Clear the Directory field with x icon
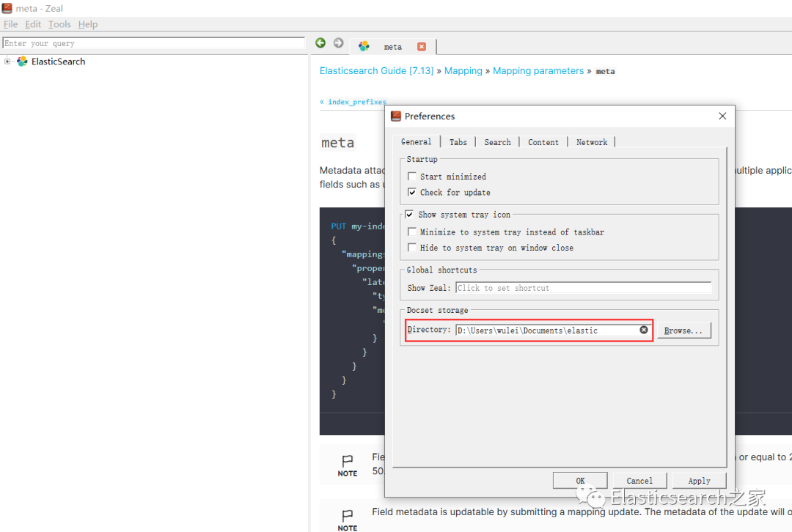This screenshot has width=792, height=532. (644, 330)
